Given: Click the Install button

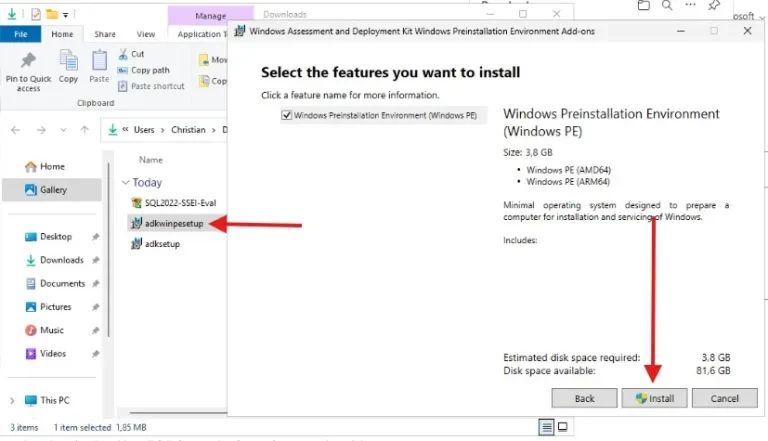Looking at the screenshot, I should (654, 398).
